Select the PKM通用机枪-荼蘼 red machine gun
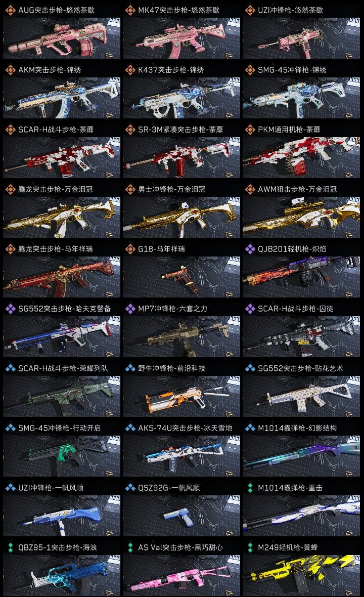This screenshot has height=597, width=364. pos(301,158)
